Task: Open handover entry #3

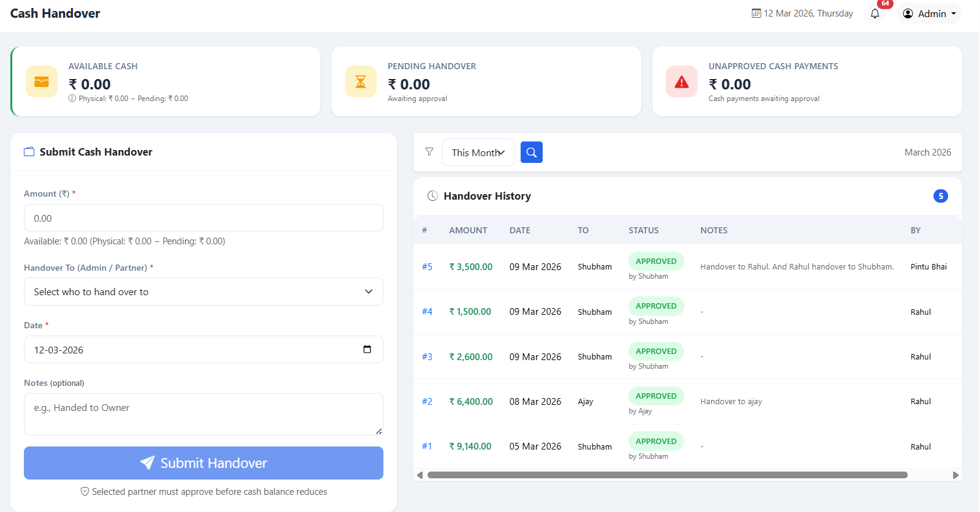Action: 427,356
